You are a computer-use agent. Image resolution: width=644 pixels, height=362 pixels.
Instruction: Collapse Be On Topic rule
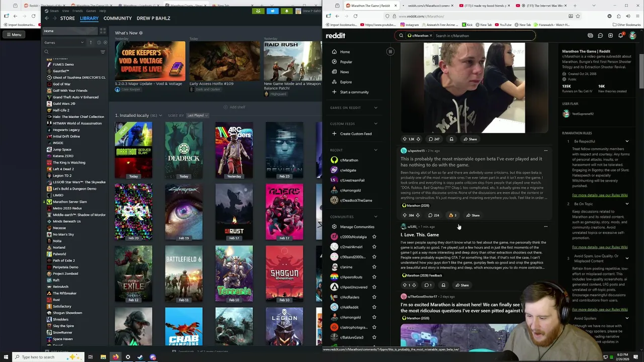click(x=627, y=204)
